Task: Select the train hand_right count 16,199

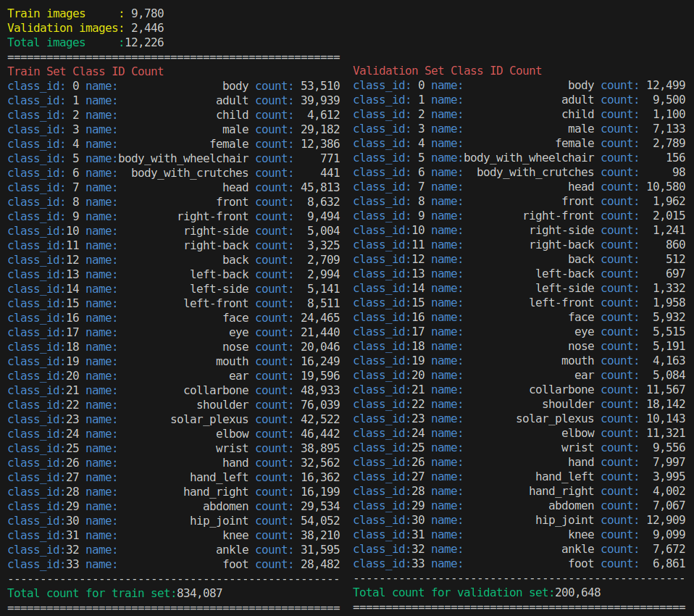Action: click(x=320, y=492)
